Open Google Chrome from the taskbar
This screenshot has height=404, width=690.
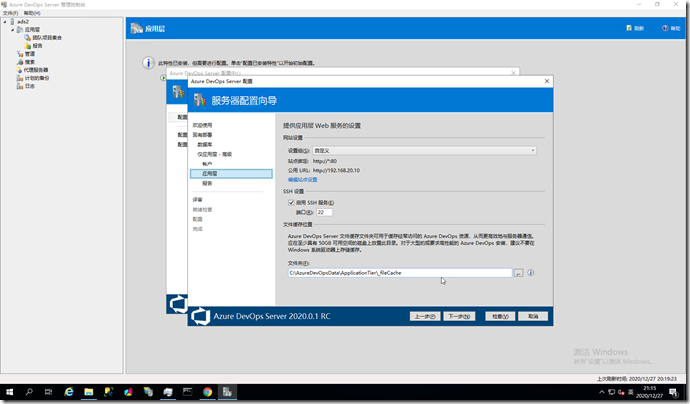click(207, 392)
